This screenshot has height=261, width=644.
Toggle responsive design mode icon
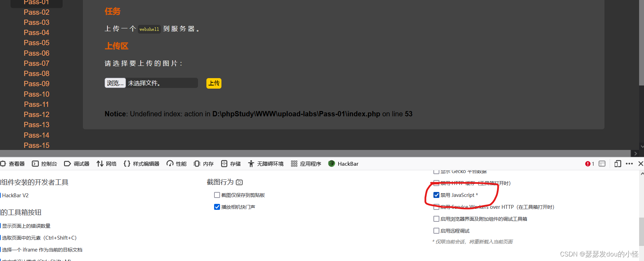[618, 164]
